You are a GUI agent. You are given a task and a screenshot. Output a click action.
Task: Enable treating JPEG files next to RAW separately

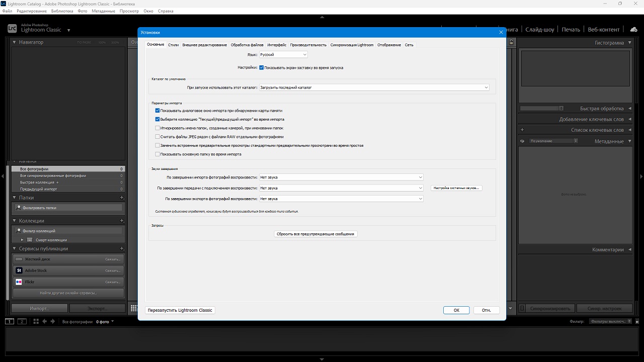pyautogui.click(x=157, y=137)
